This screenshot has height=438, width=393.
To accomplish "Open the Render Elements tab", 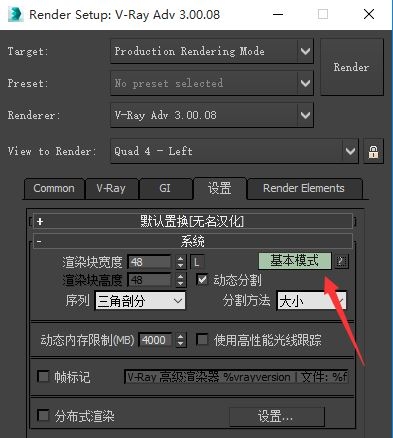I will point(304,189).
